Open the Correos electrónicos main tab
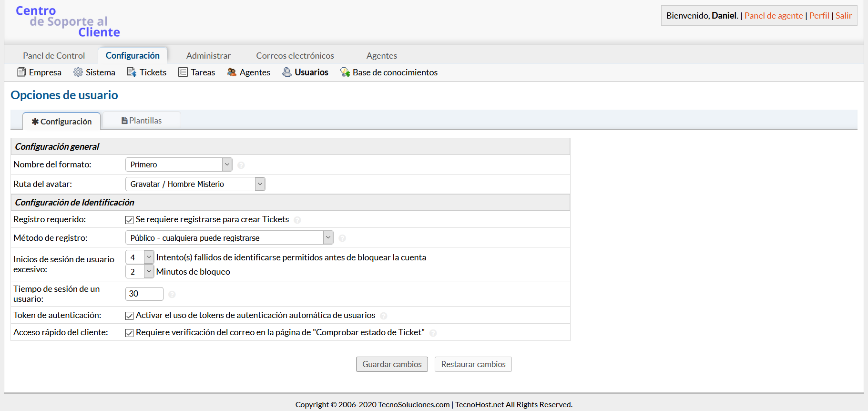Viewport: 868px width, 411px height. (295, 55)
